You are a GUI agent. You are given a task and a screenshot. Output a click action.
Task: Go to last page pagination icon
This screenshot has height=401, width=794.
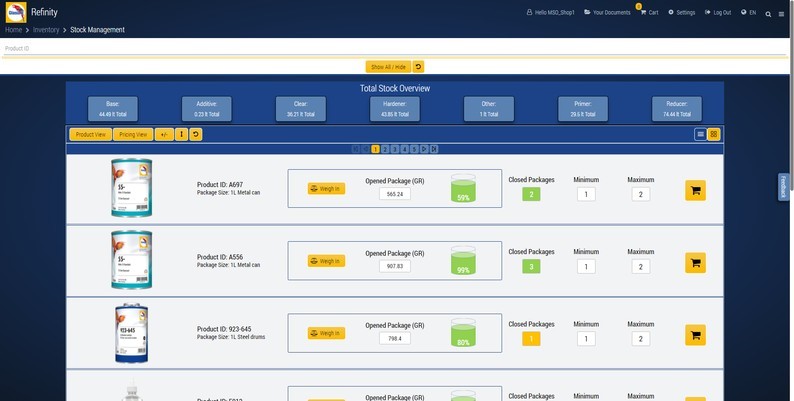tap(434, 149)
